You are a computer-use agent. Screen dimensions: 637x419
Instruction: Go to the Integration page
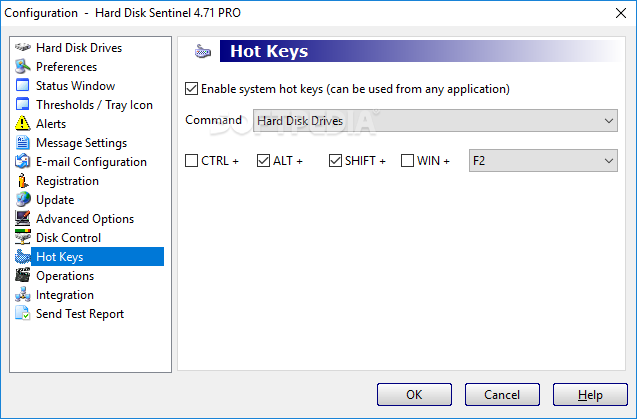(x=65, y=295)
